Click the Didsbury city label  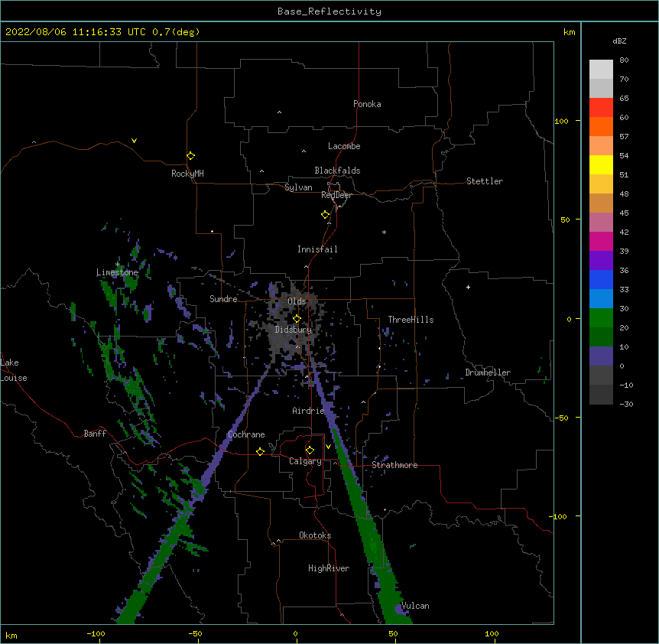click(294, 330)
